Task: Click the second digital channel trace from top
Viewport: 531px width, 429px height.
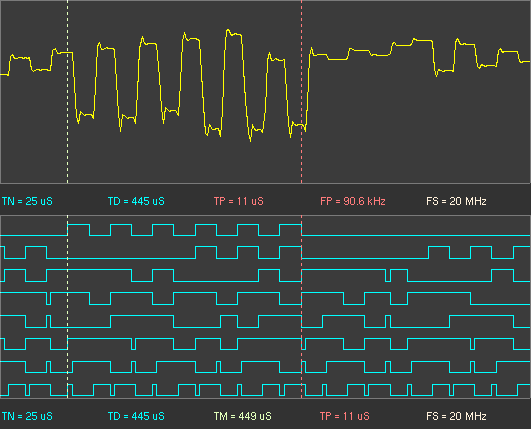Action: [265, 253]
